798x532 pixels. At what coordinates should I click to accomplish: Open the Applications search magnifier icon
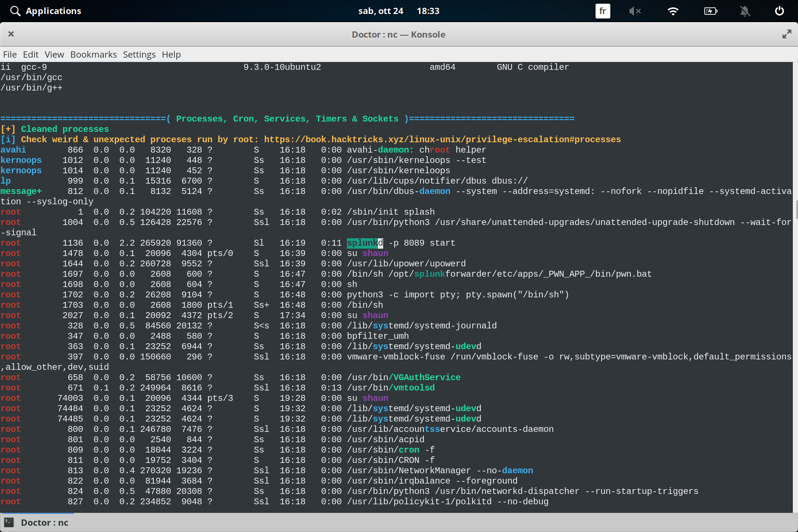point(15,11)
